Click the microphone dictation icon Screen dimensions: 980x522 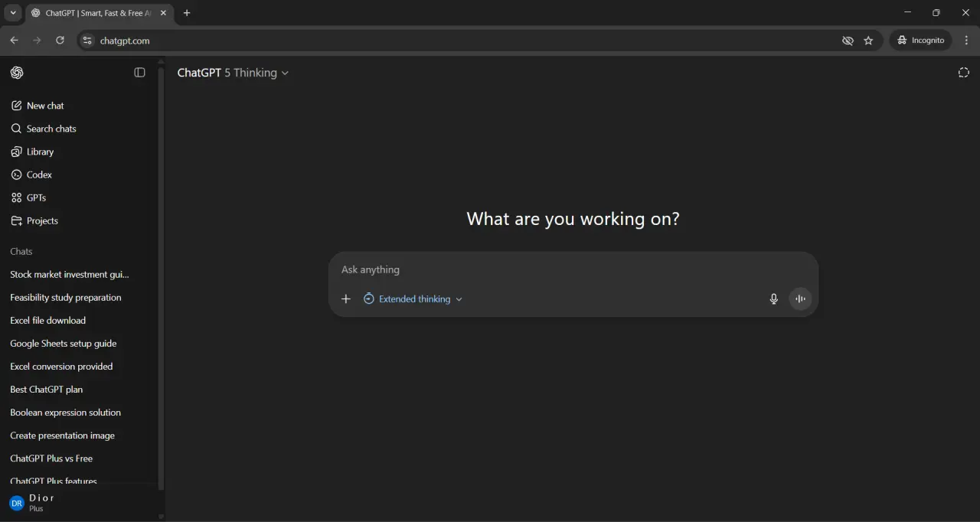(x=774, y=299)
